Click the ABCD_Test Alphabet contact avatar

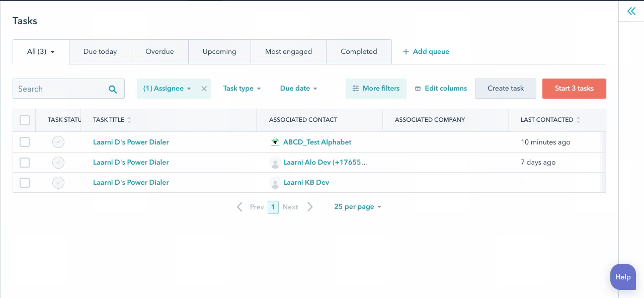(275, 142)
